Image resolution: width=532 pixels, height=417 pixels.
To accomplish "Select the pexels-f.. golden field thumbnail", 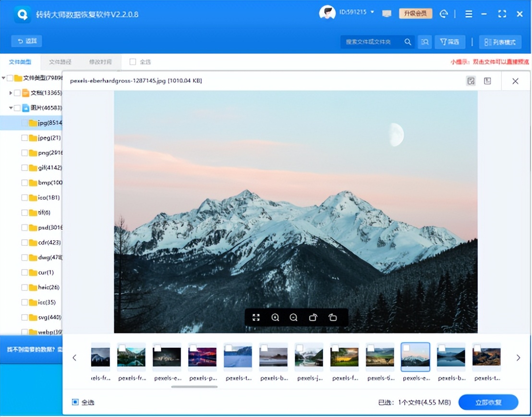I will click(x=344, y=356).
